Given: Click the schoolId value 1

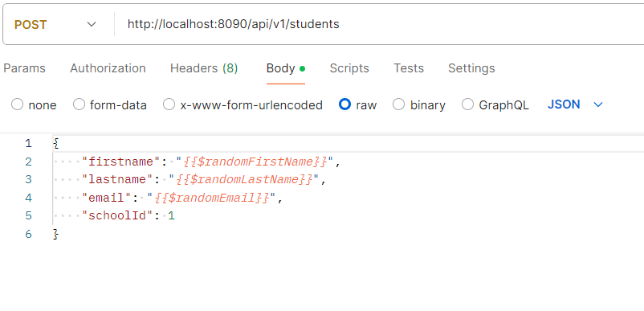Looking at the screenshot, I should pyautogui.click(x=171, y=215).
